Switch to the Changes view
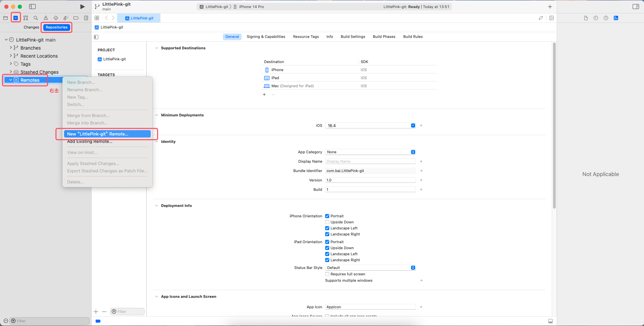This screenshot has height=326, width=644. click(31, 27)
